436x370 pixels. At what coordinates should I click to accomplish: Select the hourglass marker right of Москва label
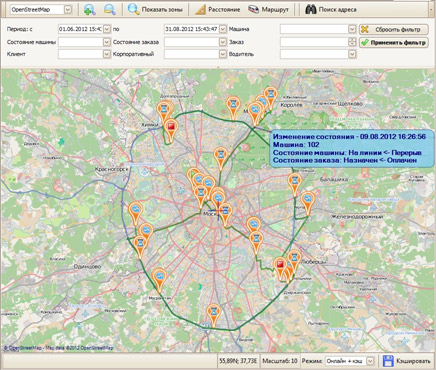[226, 212]
